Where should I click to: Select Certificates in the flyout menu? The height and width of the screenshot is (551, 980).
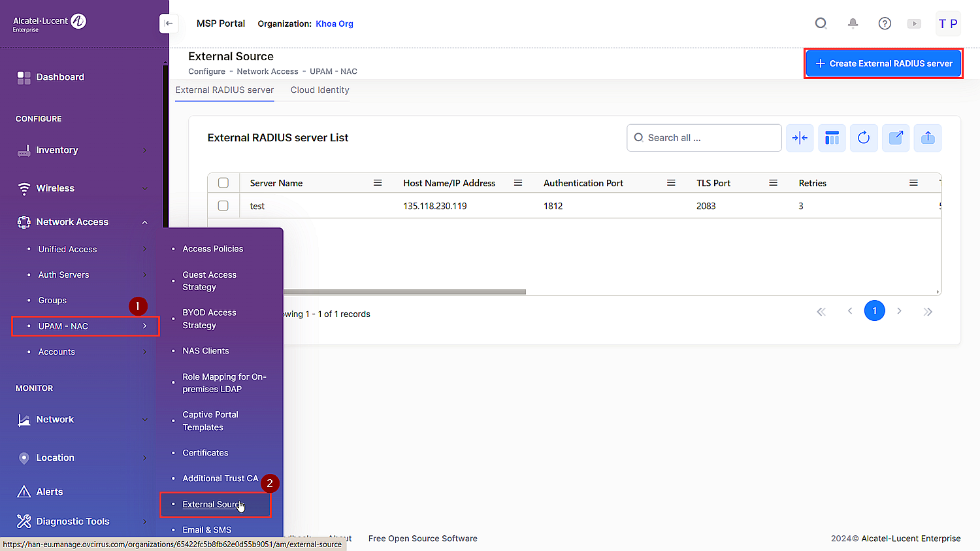tap(205, 453)
